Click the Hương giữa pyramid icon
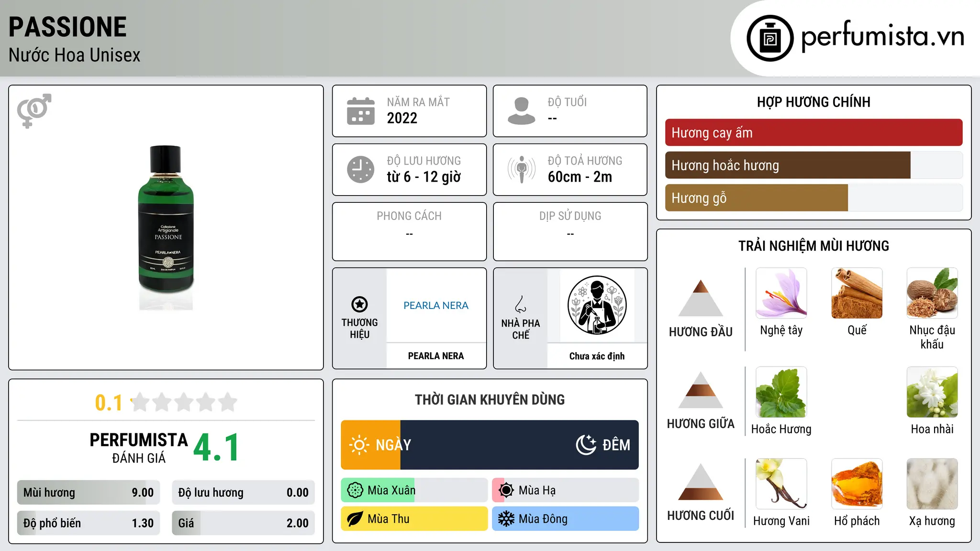980x551 pixels. coord(701,390)
